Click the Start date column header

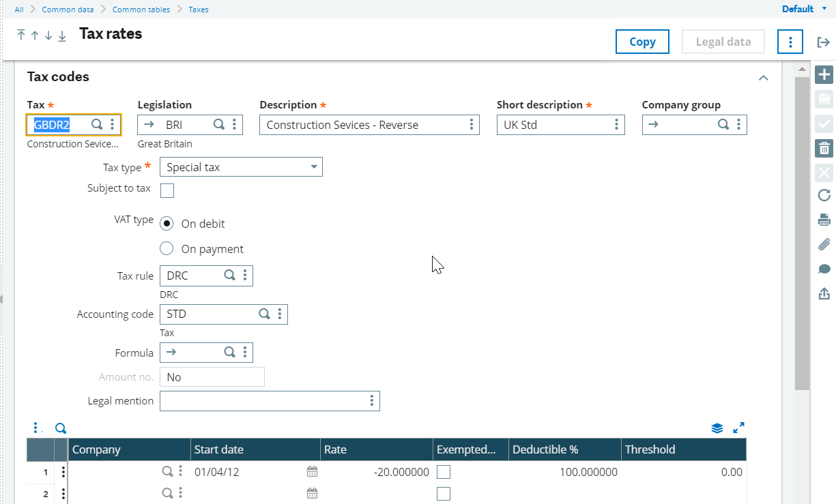pyautogui.click(x=255, y=449)
